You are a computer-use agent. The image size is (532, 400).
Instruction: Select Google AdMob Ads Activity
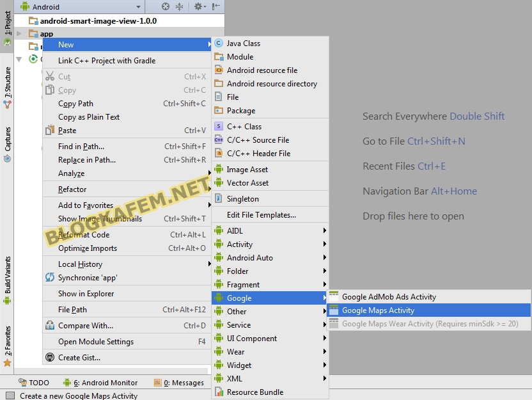[429, 297]
